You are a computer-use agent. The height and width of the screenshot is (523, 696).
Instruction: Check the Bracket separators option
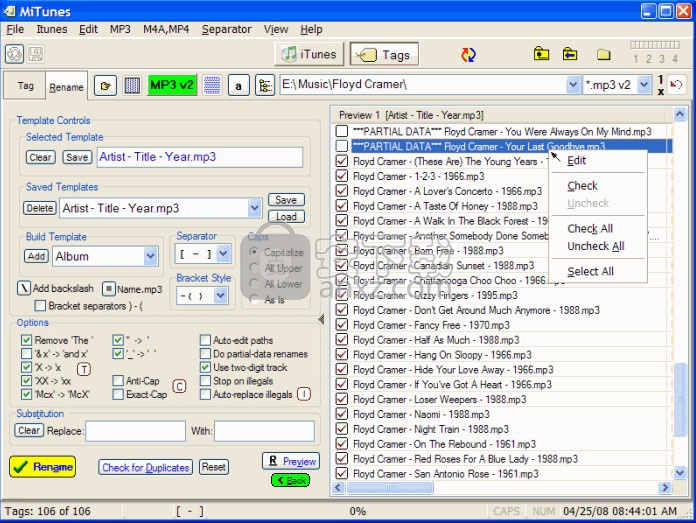pyautogui.click(x=40, y=305)
